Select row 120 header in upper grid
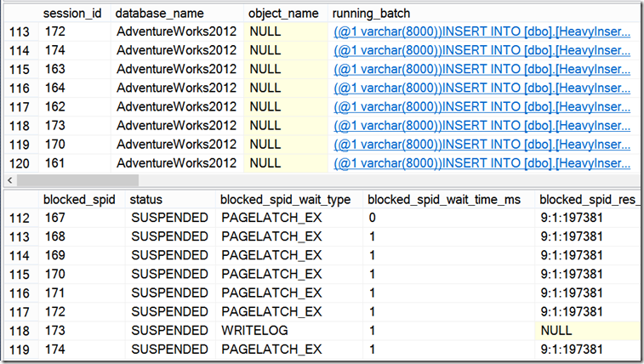 [x=21, y=164]
